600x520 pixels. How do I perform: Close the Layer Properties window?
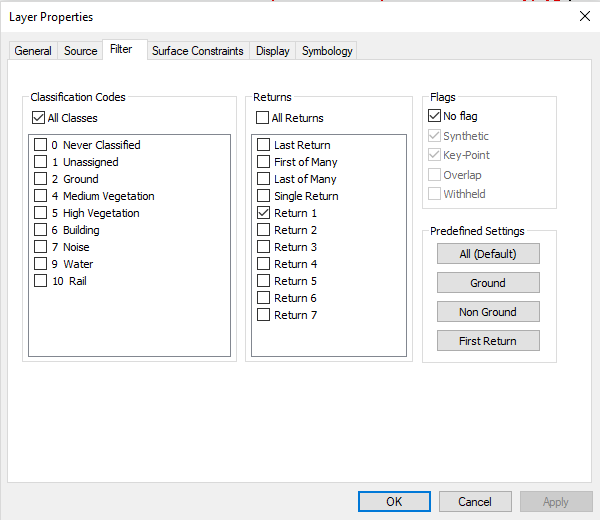point(585,16)
